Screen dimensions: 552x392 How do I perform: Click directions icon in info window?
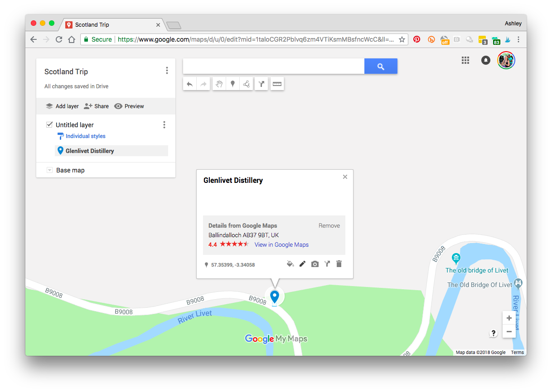pyautogui.click(x=327, y=264)
